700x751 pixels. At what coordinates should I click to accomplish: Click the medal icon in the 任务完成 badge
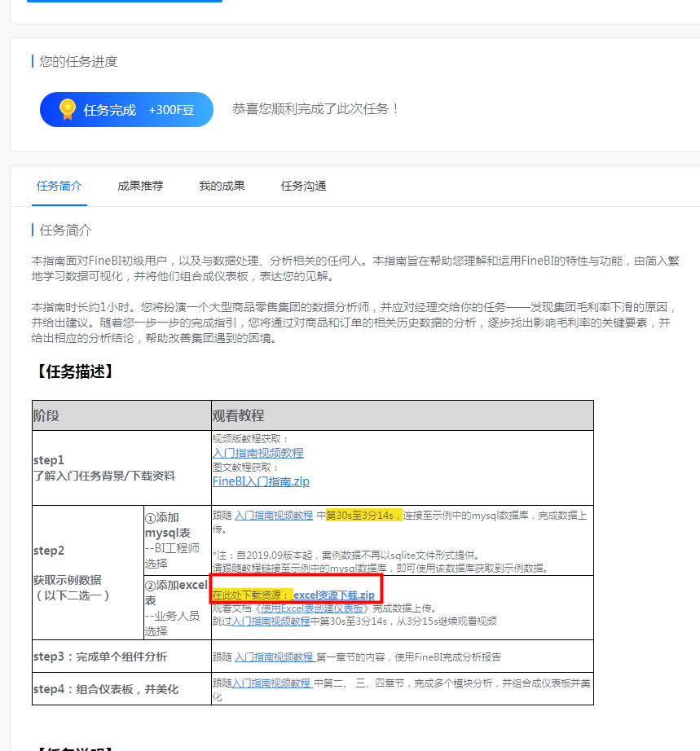pos(68,109)
